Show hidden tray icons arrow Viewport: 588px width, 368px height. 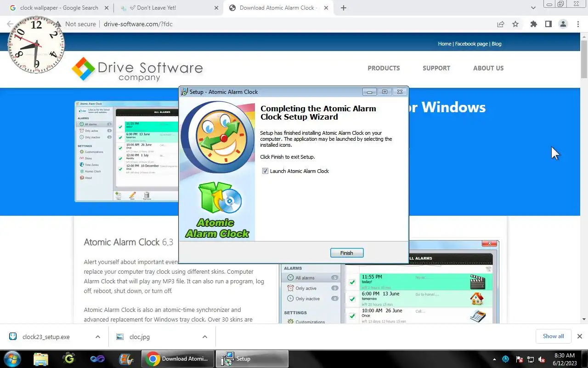[x=494, y=359]
